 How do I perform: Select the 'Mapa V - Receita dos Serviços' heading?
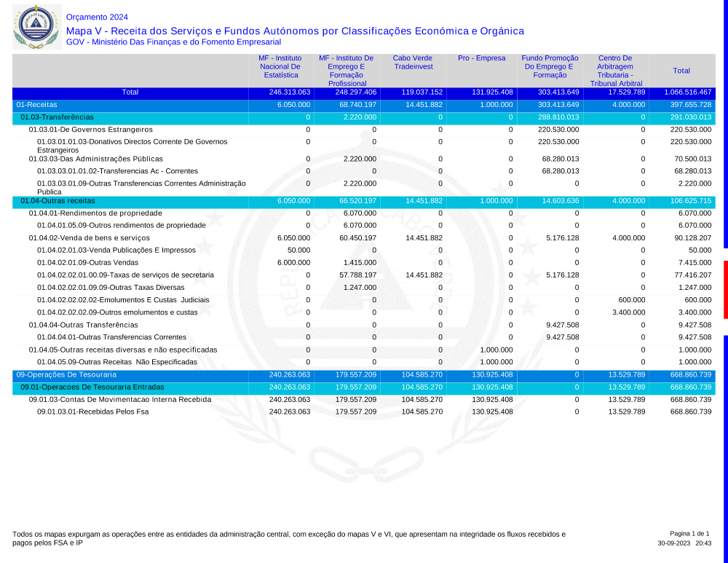294,31
